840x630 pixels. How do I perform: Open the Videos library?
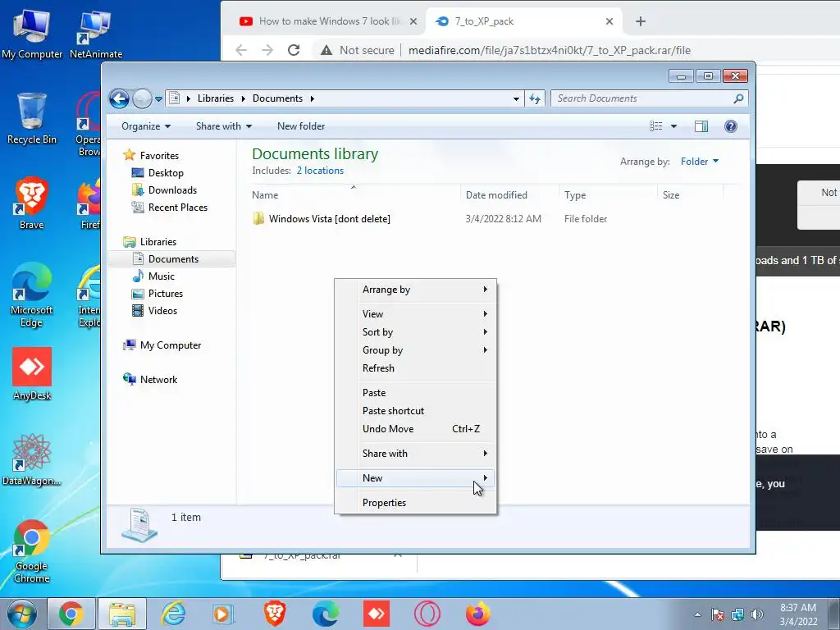tap(162, 311)
